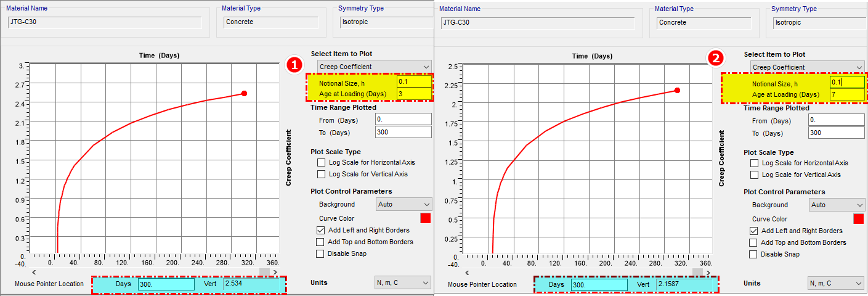This screenshot has width=868, height=296.
Task: Click Age at Loading field showing 7
Action: pos(846,94)
